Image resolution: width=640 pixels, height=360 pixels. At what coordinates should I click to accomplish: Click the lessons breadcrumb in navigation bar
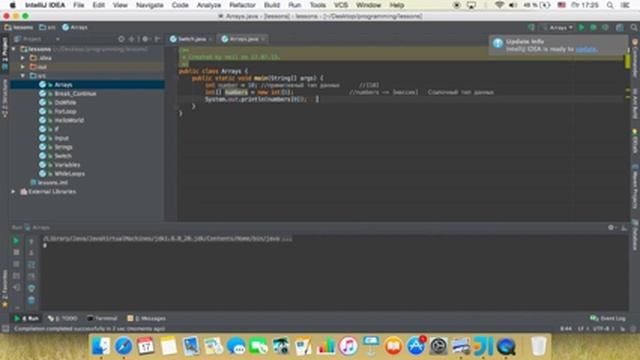[x=19, y=27]
